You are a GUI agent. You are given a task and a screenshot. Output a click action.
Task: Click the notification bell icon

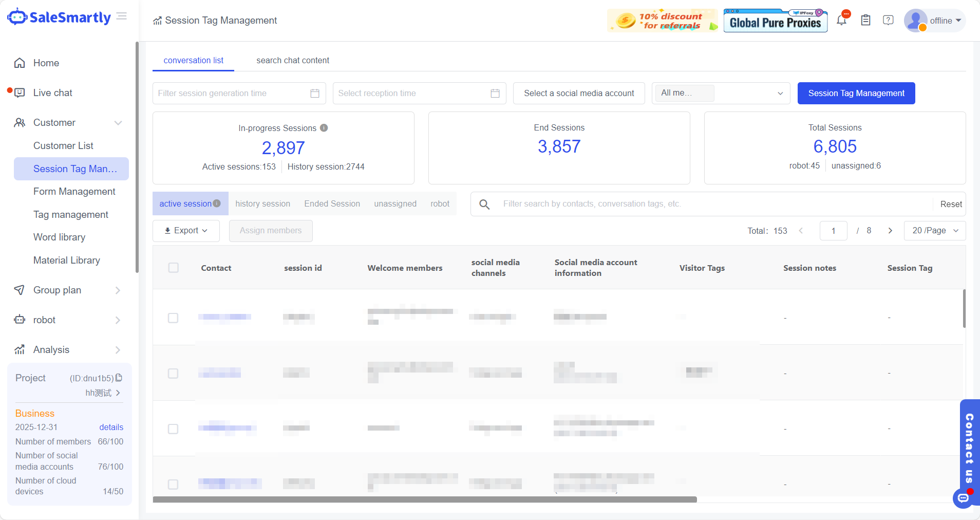[841, 21]
